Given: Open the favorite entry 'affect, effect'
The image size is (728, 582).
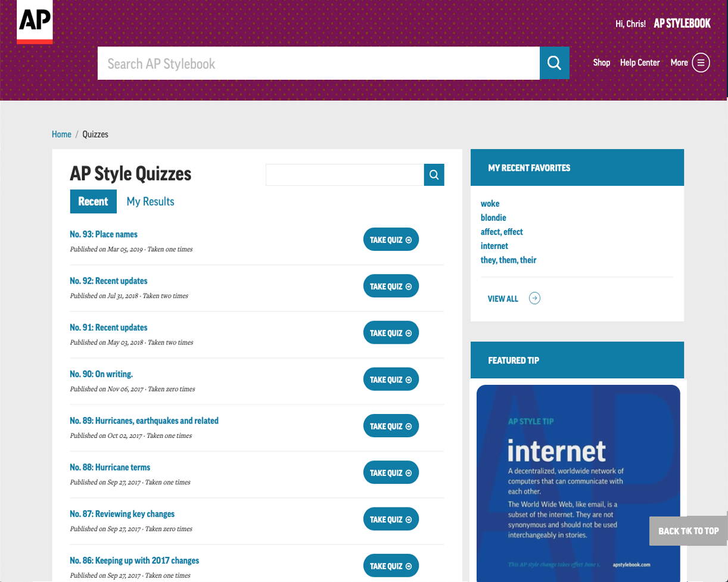Looking at the screenshot, I should pos(502,232).
